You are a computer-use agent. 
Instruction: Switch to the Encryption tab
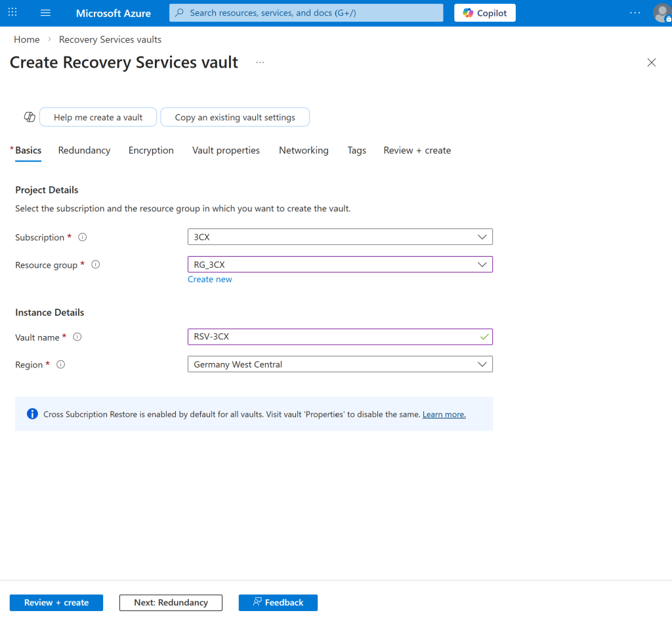(151, 150)
